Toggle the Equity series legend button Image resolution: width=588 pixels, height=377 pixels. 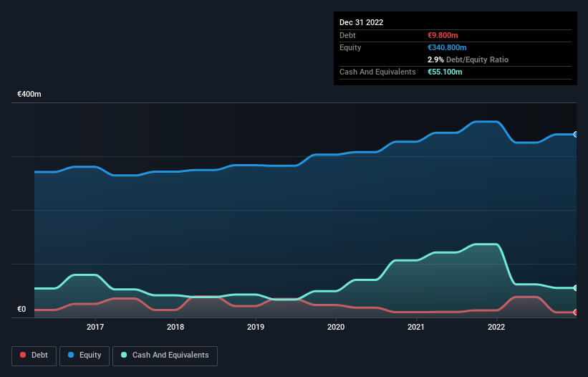[85, 355]
